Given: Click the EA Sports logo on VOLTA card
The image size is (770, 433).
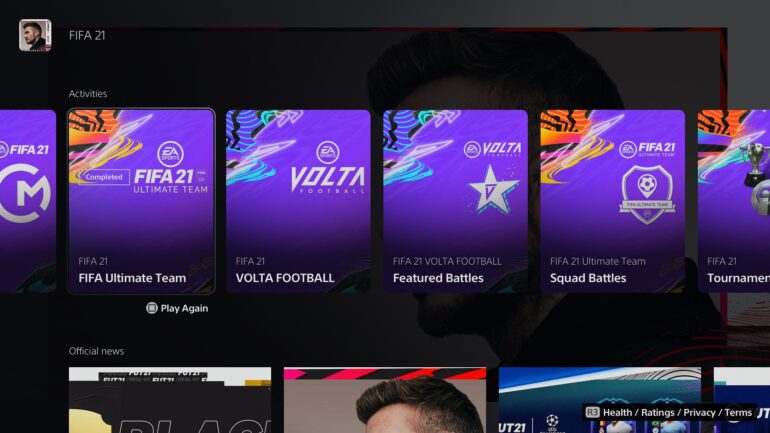Looking at the screenshot, I should tap(328, 152).
